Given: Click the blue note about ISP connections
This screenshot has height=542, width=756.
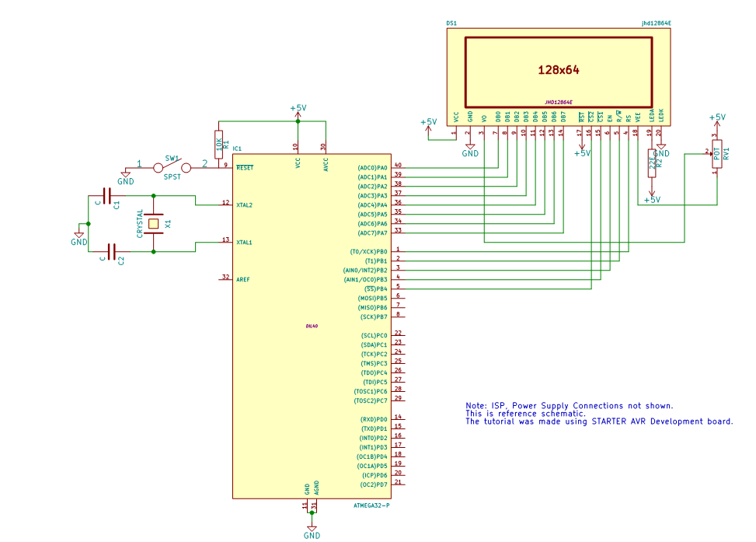Looking at the screenshot, I should pyautogui.click(x=569, y=406).
